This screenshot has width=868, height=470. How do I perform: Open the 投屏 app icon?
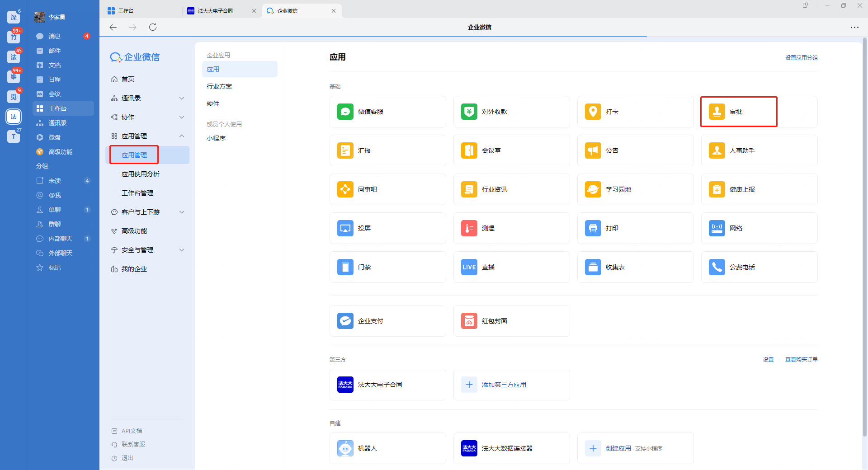(345, 228)
